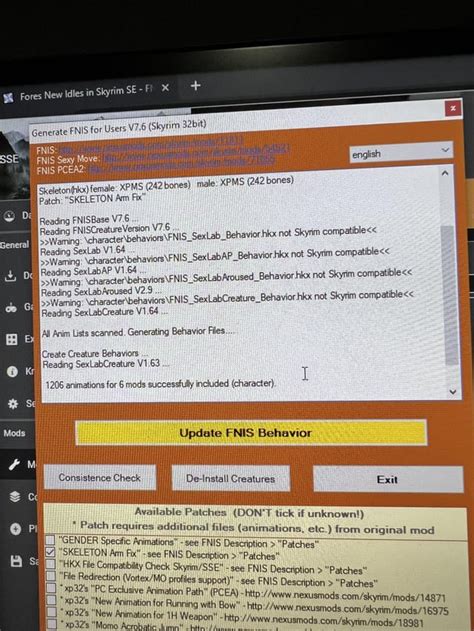The height and width of the screenshot is (631, 474).
Task: Open the Settings gear icon in sidebar
Action: [13, 404]
